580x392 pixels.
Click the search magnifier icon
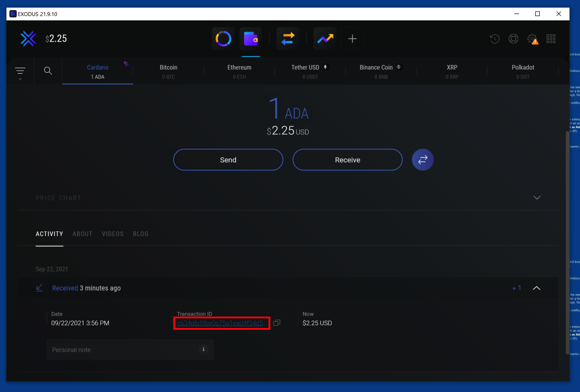pyautogui.click(x=48, y=71)
